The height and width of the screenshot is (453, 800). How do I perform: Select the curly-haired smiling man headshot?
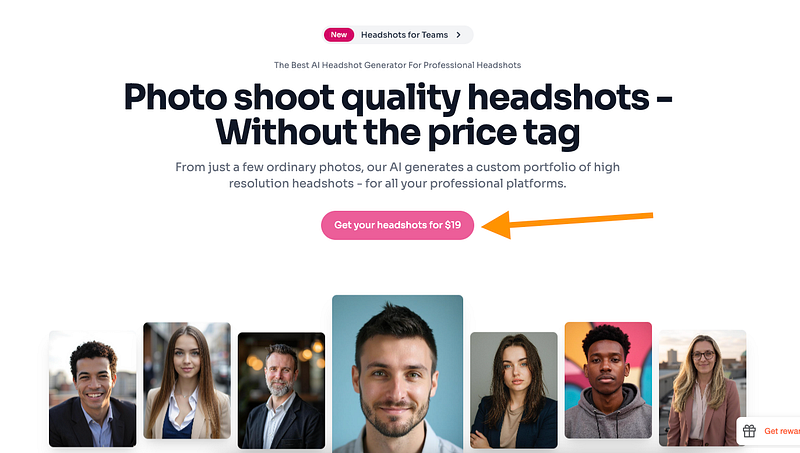pyautogui.click(x=92, y=389)
